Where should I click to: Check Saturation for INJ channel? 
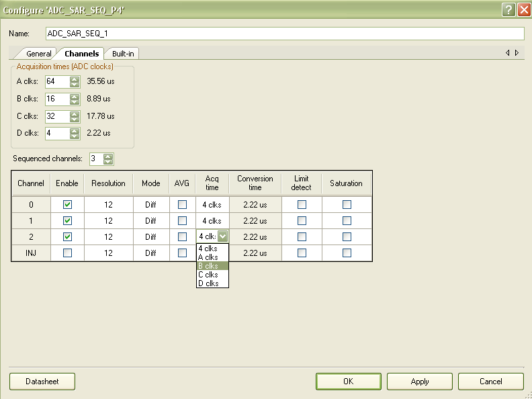[x=347, y=253]
